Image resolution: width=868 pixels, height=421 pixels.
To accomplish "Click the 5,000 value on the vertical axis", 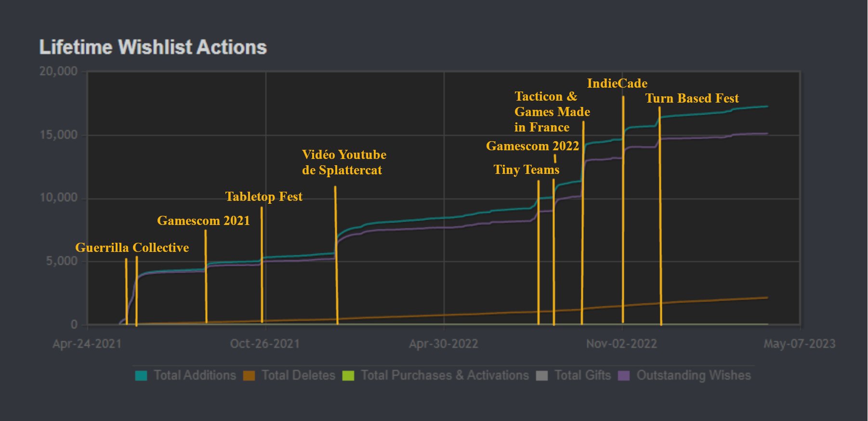I will pos(62,261).
